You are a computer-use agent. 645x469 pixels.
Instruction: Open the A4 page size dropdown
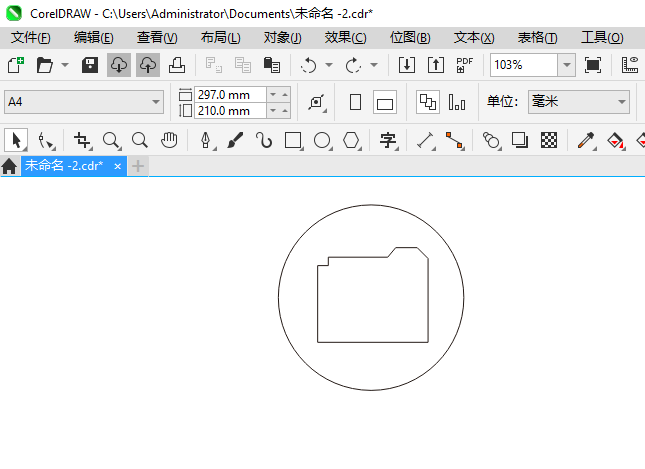pyautogui.click(x=84, y=102)
